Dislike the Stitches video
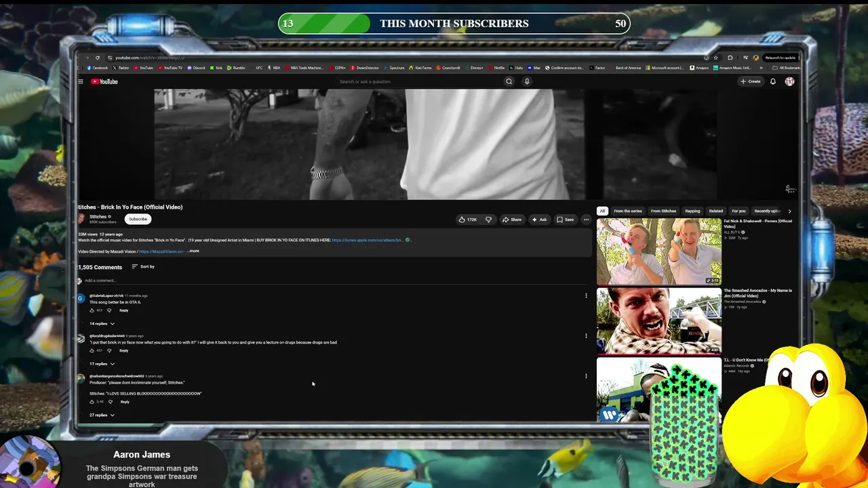The image size is (868, 488). point(488,220)
